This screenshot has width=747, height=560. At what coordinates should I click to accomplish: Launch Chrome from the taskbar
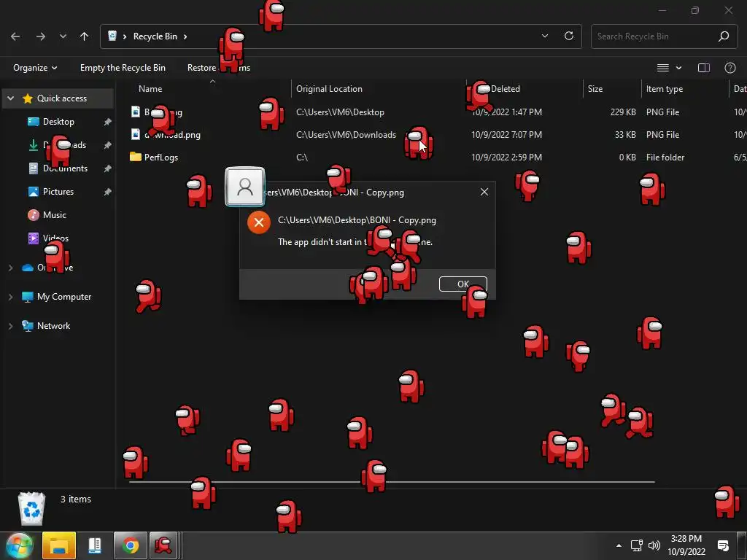[x=130, y=545]
